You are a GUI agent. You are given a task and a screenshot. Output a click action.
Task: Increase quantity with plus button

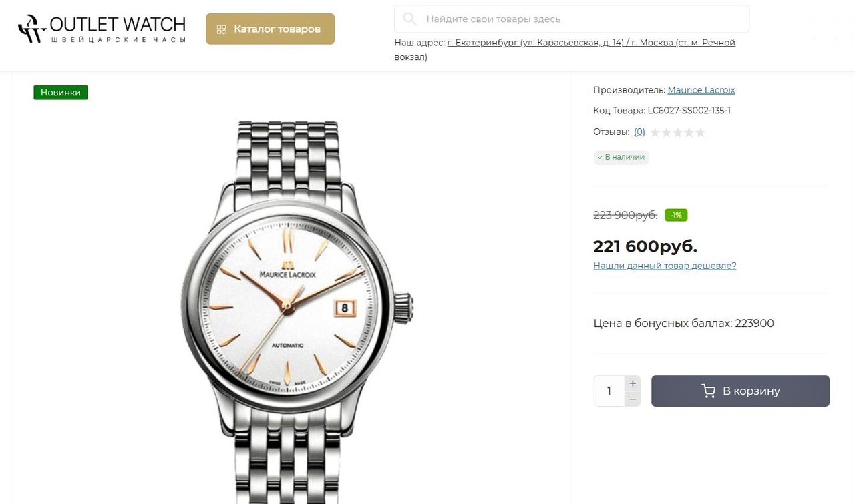[x=633, y=383]
